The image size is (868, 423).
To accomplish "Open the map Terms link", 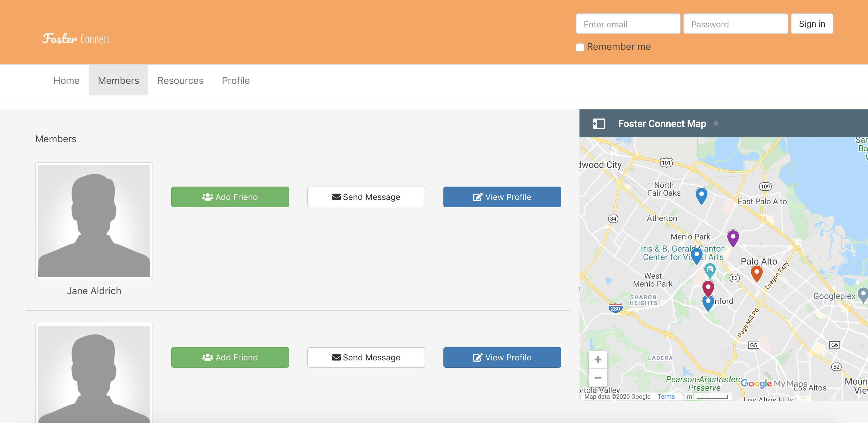I will [666, 396].
